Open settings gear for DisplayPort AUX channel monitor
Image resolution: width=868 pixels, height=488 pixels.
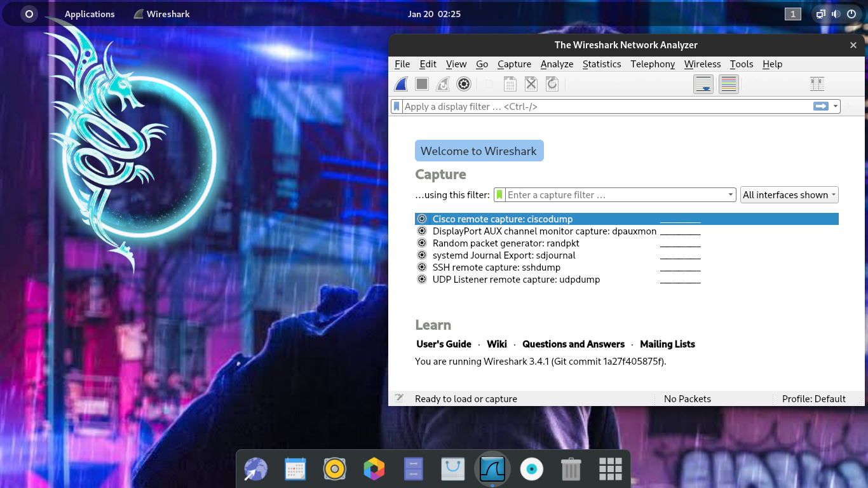point(422,231)
